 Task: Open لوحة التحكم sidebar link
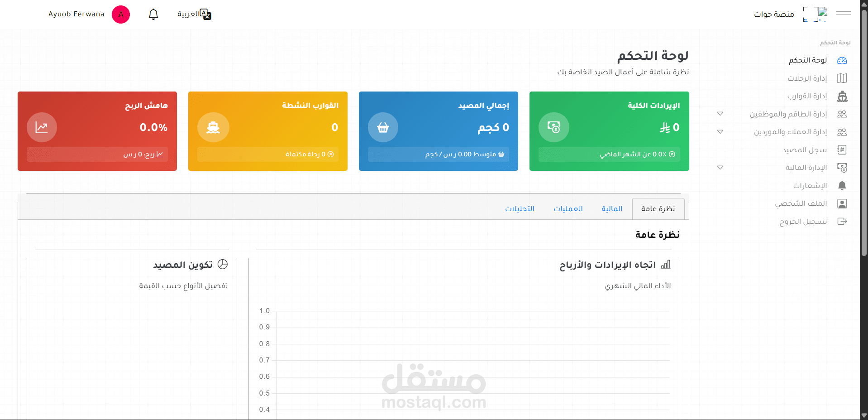tap(808, 60)
